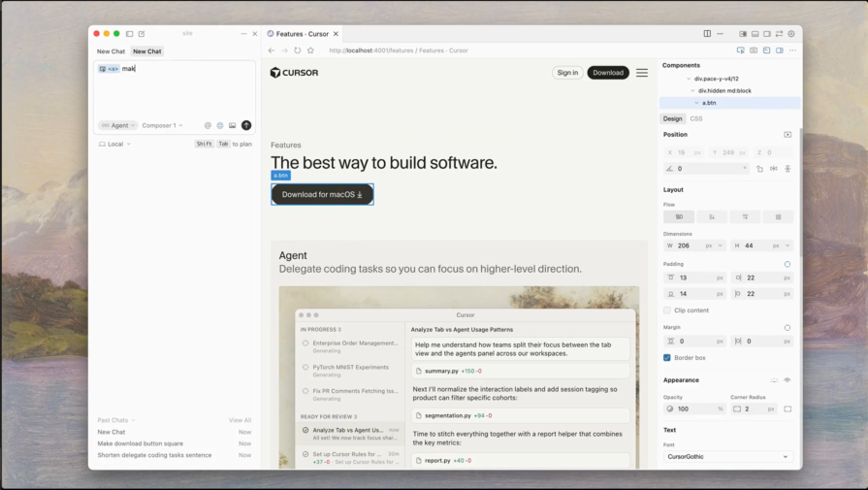
Task: Reload the localhost features page
Action: [x=298, y=50]
